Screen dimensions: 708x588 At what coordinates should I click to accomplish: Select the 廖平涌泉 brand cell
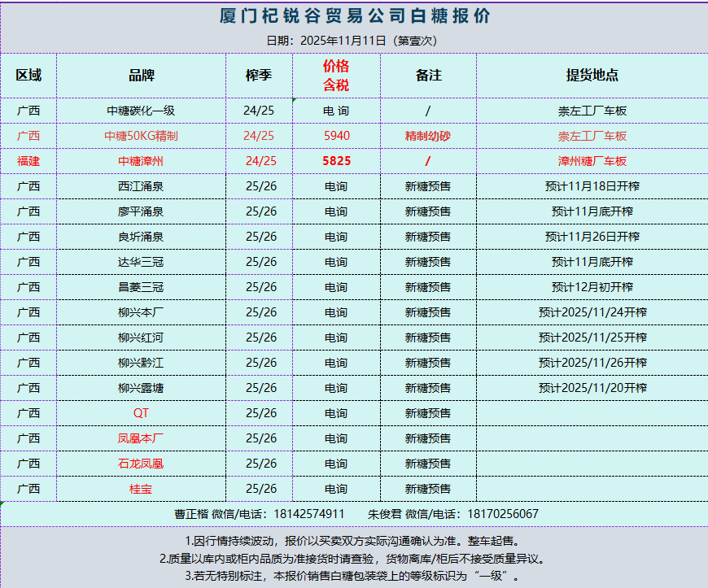[x=142, y=211]
